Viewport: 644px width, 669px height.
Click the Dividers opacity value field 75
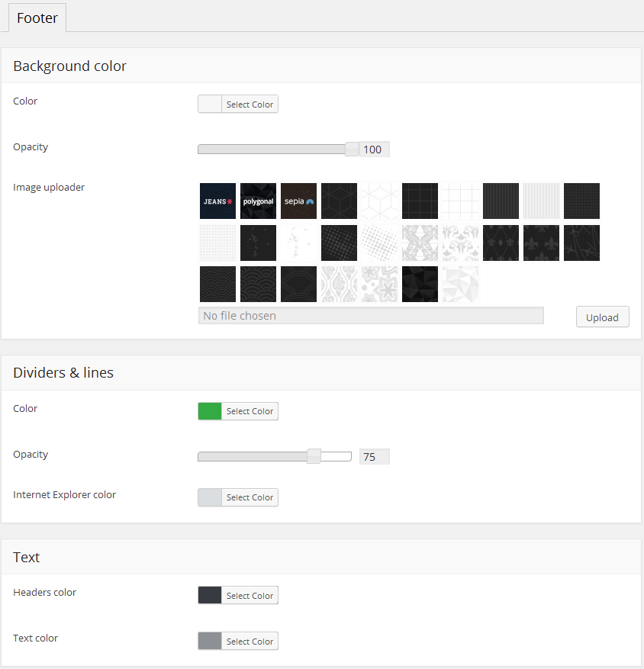[x=374, y=457]
